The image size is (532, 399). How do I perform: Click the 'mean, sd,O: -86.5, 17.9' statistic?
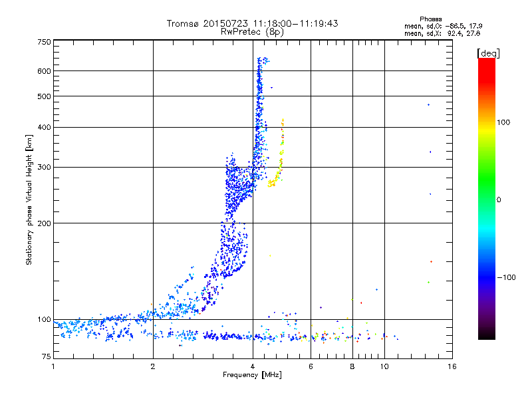tap(443, 26)
